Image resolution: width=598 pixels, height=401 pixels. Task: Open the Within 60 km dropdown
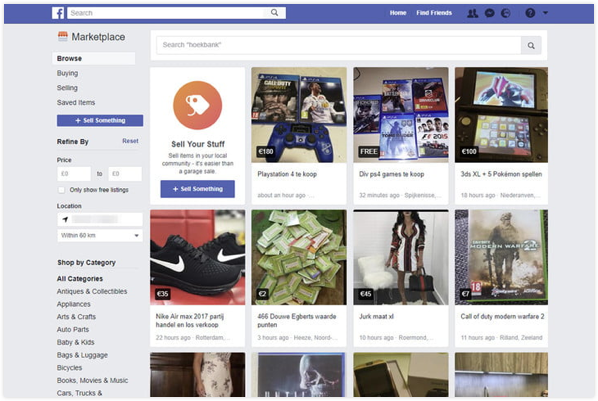point(100,235)
